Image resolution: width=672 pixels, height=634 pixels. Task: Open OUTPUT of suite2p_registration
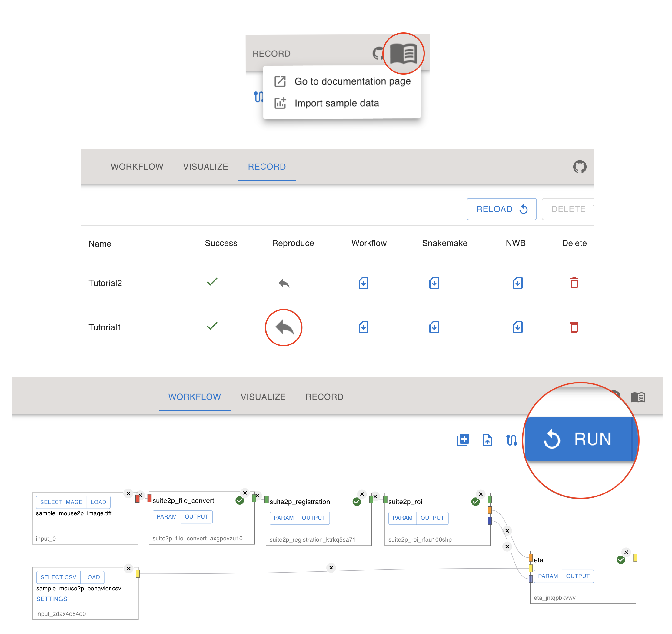point(313,518)
